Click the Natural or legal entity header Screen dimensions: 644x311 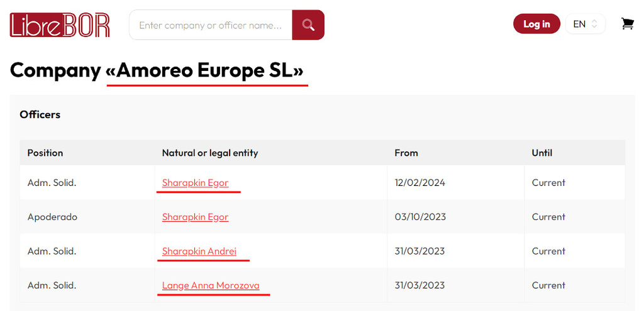click(210, 153)
